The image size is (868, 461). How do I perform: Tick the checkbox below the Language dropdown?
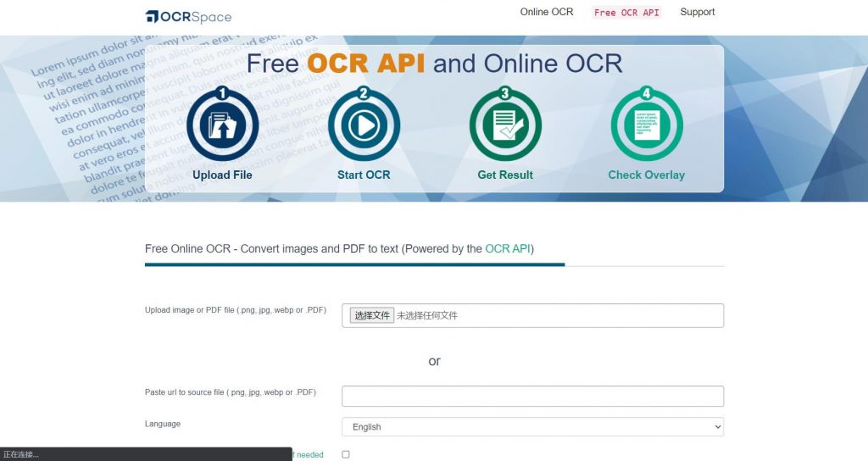click(x=346, y=455)
